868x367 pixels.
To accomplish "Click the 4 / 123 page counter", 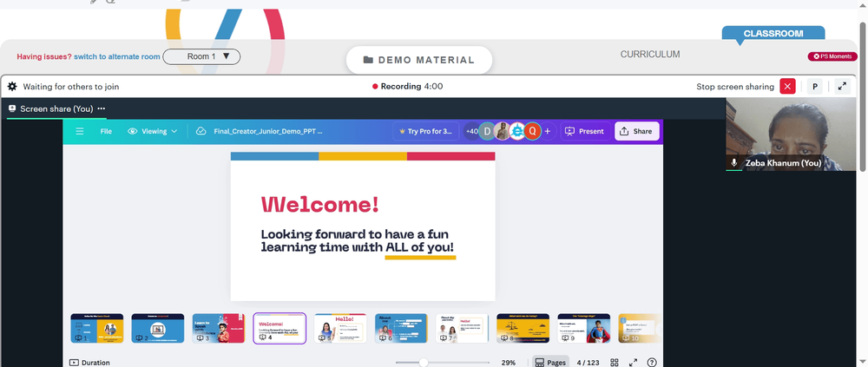I will pos(588,363).
